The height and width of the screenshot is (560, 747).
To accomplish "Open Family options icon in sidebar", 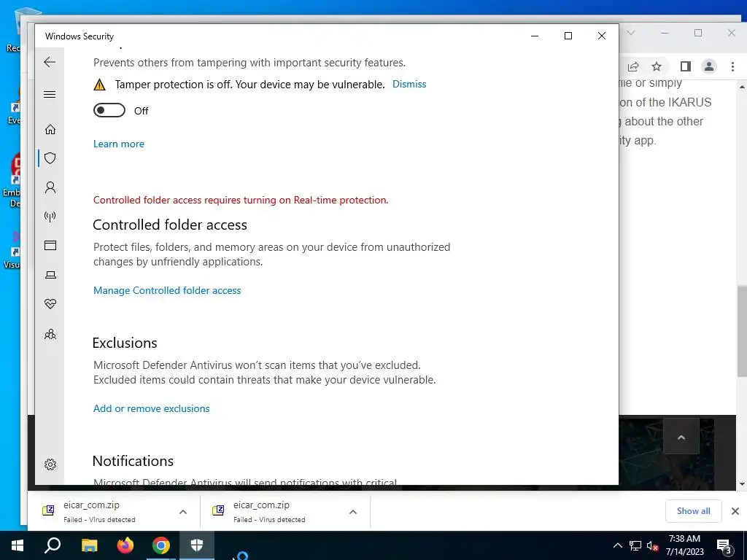I will 50,334.
